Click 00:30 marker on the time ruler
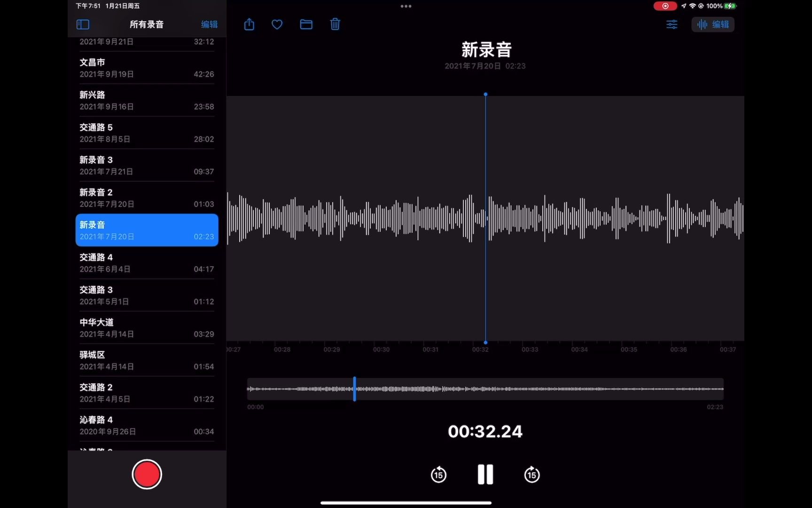 [381, 349]
